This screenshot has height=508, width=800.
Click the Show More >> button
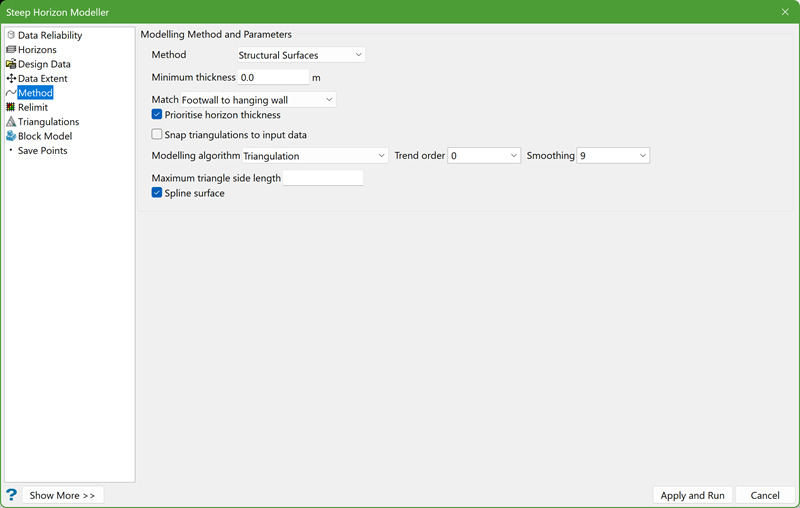click(x=63, y=495)
